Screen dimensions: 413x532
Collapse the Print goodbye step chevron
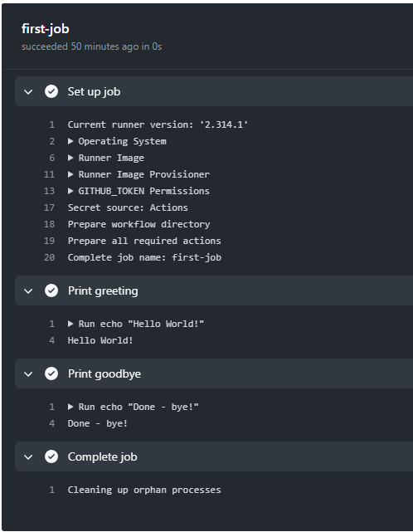28,373
